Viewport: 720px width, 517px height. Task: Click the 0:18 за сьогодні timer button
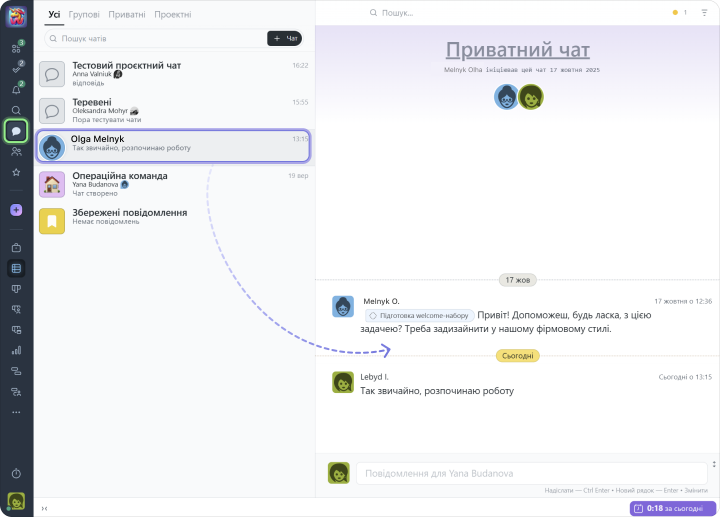pos(672,508)
